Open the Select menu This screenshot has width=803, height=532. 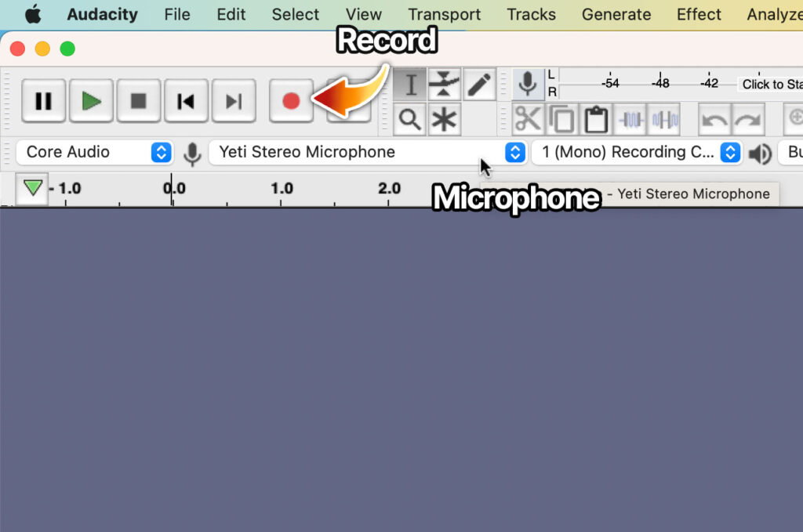pyautogui.click(x=296, y=14)
